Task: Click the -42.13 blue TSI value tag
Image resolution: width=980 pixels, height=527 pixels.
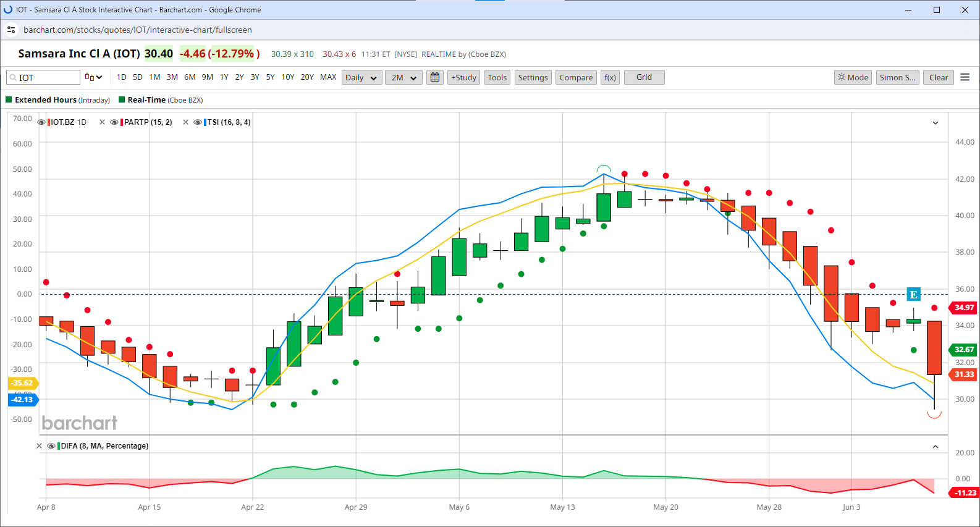Action: (23, 400)
